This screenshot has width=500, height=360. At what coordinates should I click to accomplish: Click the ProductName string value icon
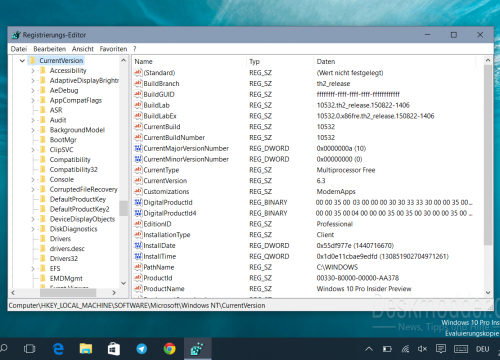[x=138, y=289]
